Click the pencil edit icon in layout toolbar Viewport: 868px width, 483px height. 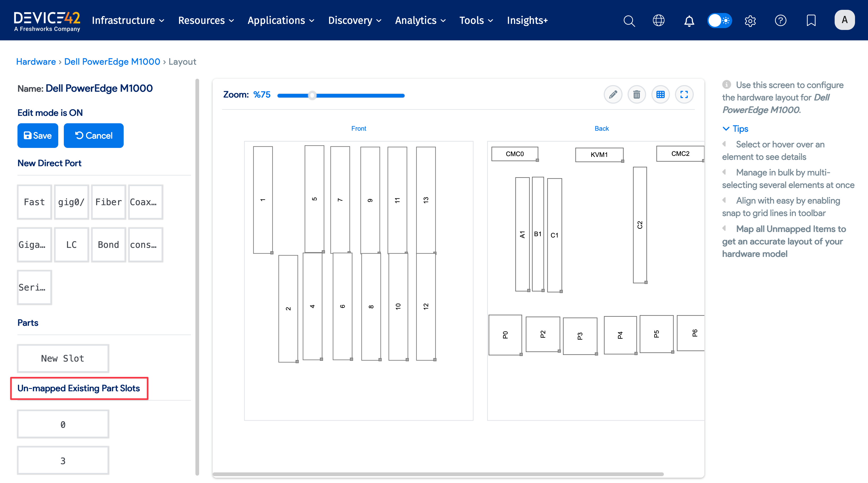pyautogui.click(x=613, y=94)
